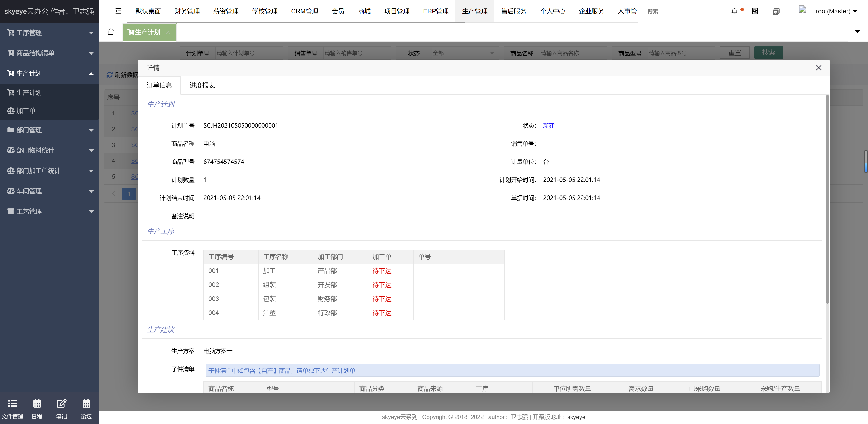Expand 商品结构清单 sidebar menu
Viewport: 868px width, 424px height.
pyautogui.click(x=49, y=53)
